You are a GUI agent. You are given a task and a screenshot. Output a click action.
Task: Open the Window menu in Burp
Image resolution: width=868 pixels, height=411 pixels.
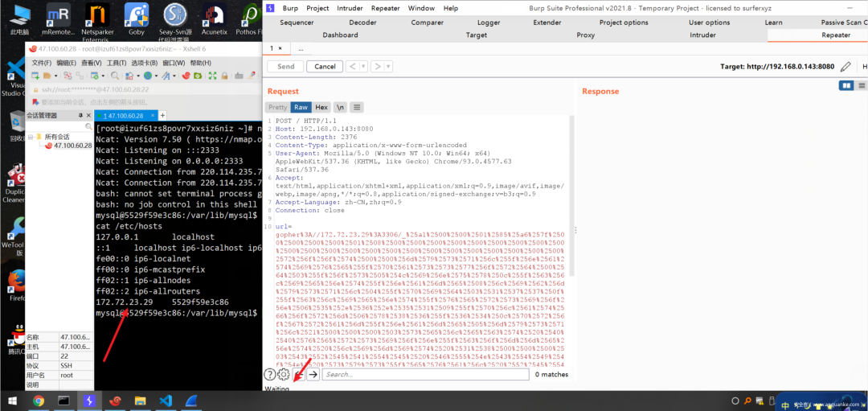click(421, 8)
